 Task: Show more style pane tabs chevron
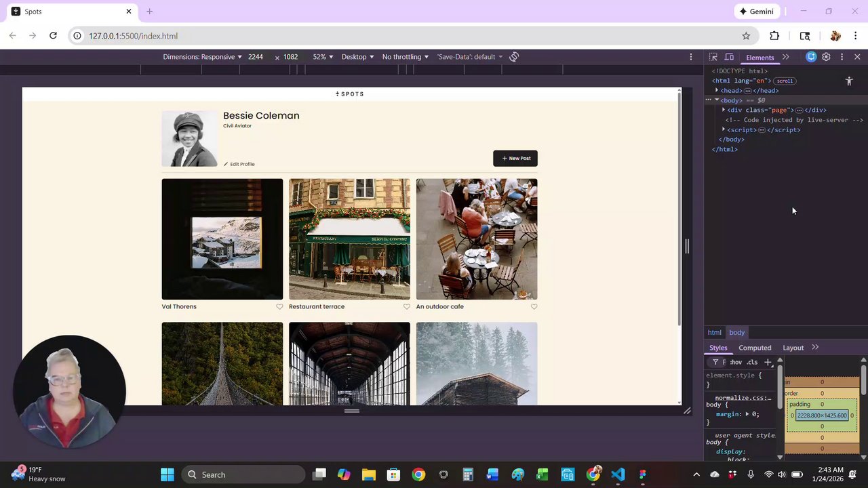[815, 348]
